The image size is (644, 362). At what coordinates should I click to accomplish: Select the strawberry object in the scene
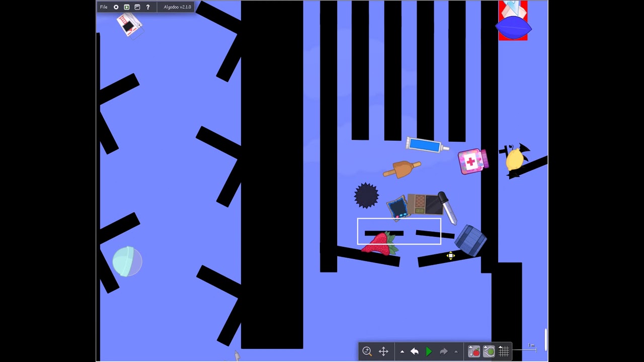point(380,244)
